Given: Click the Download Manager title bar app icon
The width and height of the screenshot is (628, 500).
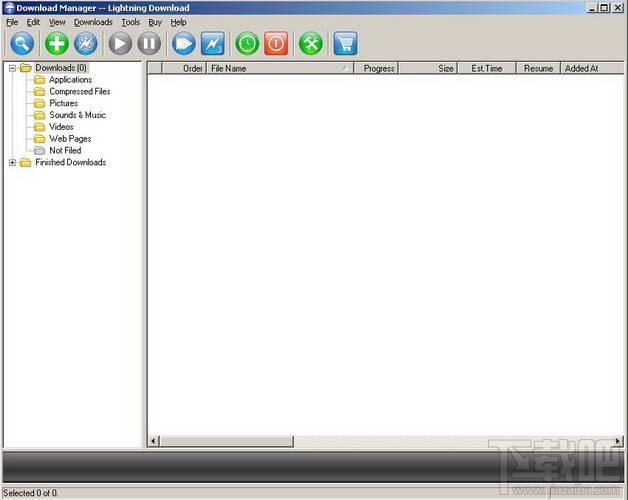Looking at the screenshot, I should (x=9, y=8).
